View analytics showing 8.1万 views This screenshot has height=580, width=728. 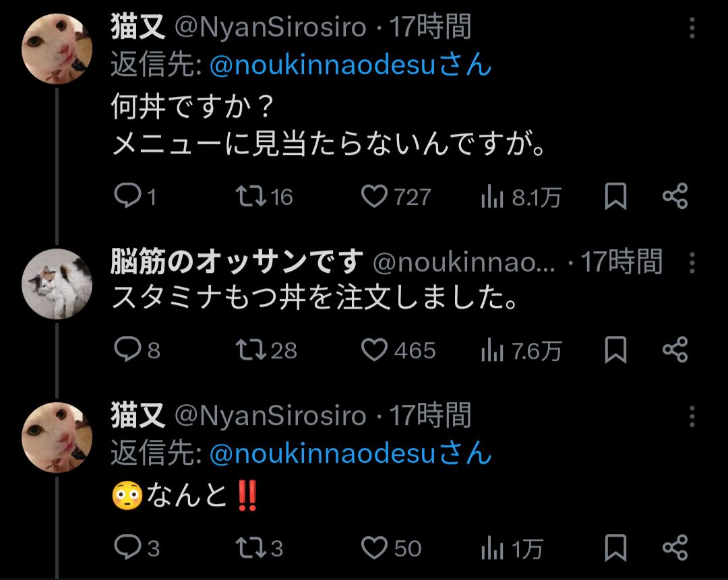click(520, 197)
